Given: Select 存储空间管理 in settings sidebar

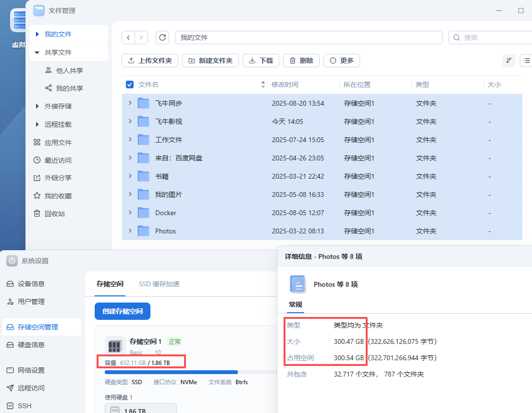Looking at the screenshot, I should [x=42, y=327].
